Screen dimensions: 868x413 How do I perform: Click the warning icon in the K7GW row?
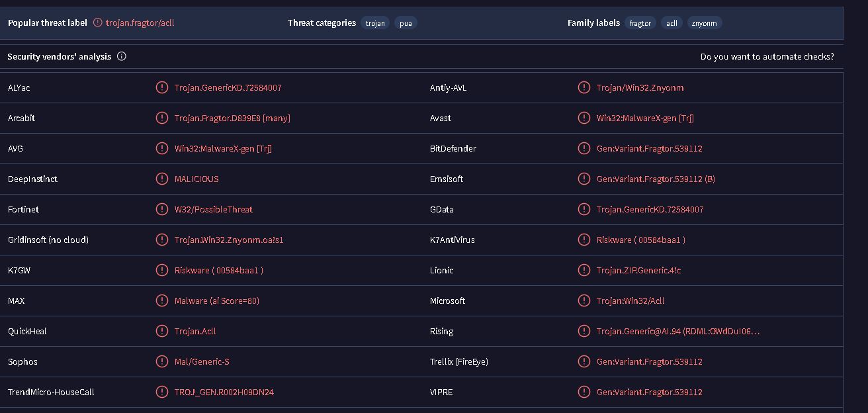(x=162, y=270)
